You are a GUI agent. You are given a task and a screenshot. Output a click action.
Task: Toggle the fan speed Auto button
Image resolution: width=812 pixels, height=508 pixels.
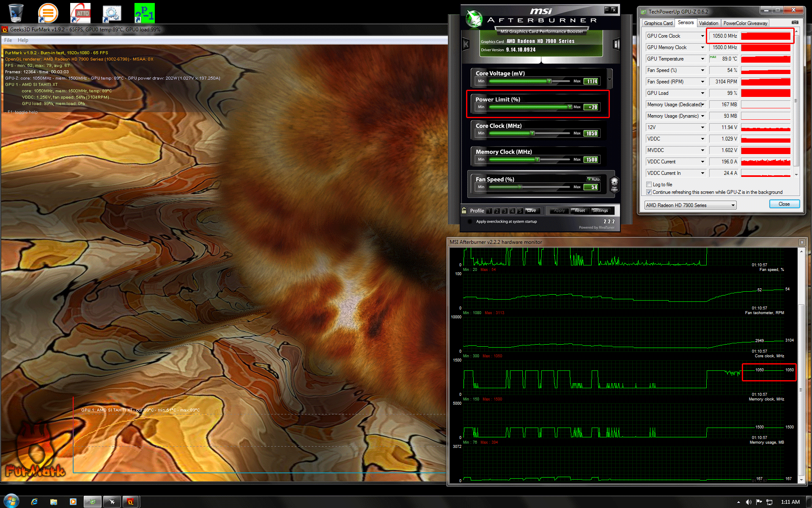click(x=593, y=179)
